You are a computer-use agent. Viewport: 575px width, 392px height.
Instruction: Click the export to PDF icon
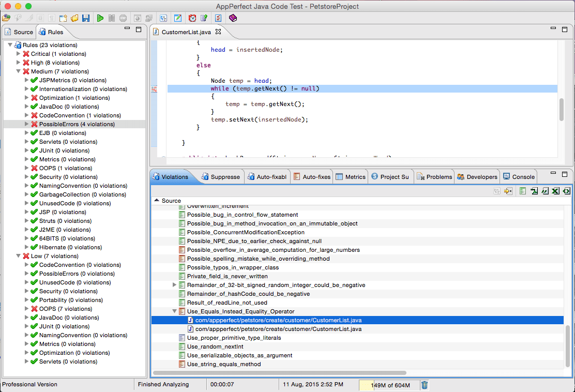point(534,191)
